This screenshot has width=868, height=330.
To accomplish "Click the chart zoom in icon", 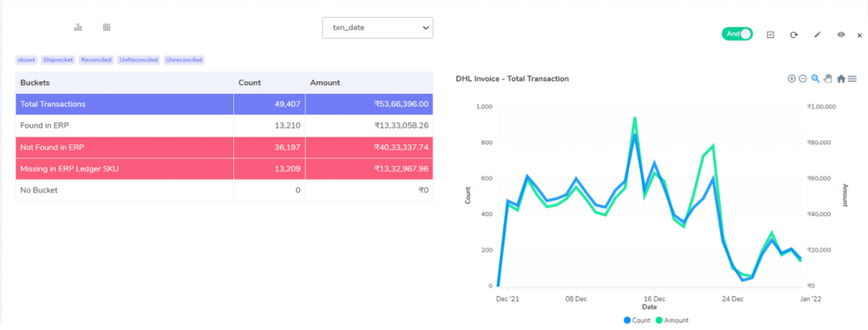I will pos(792,79).
